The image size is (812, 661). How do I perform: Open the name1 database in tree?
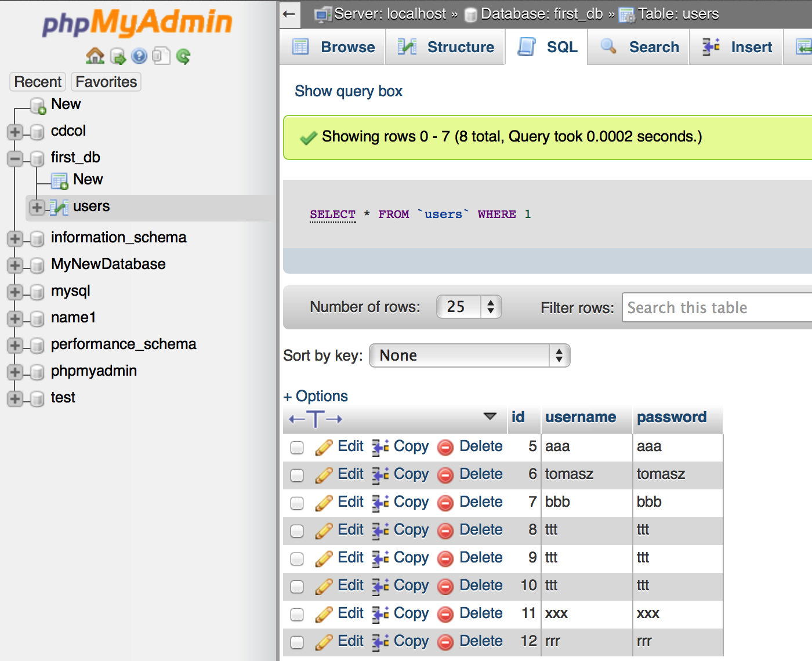[x=73, y=318]
